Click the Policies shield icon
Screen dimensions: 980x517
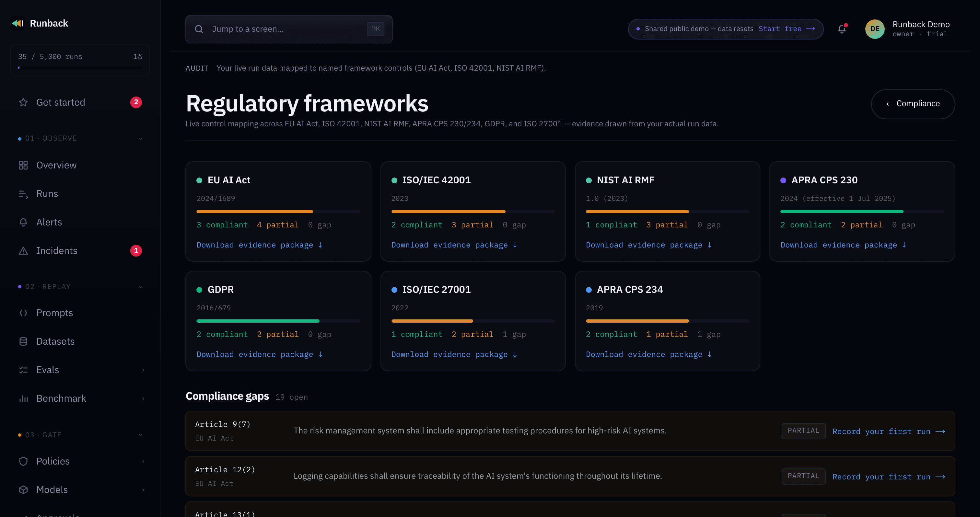tap(23, 461)
